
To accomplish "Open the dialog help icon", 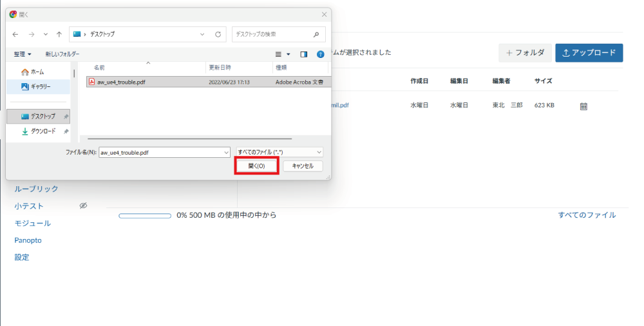I will (x=320, y=54).
